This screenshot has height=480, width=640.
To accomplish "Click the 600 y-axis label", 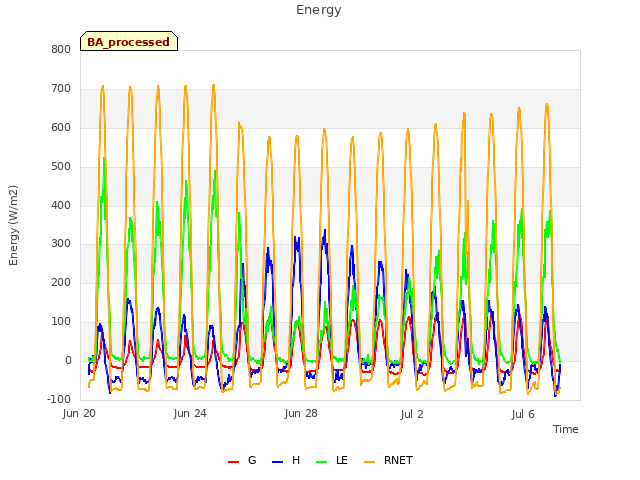I will coord(61,127).
